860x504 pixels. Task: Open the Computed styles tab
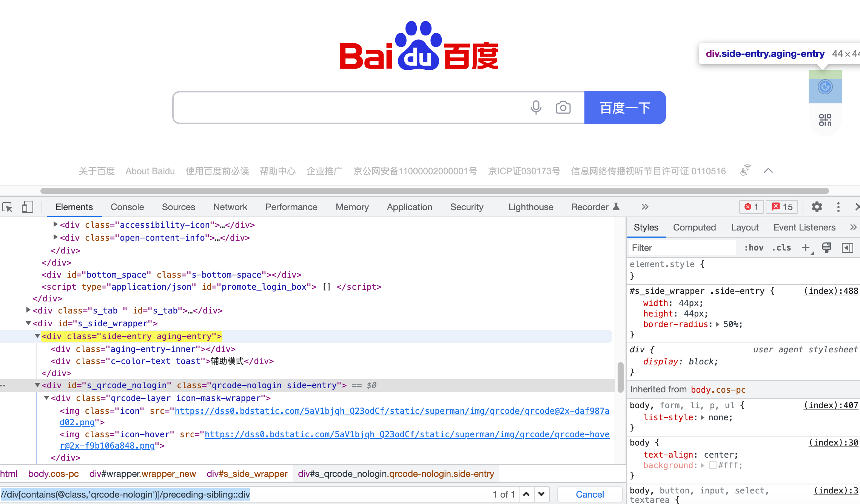click(694, 227)
